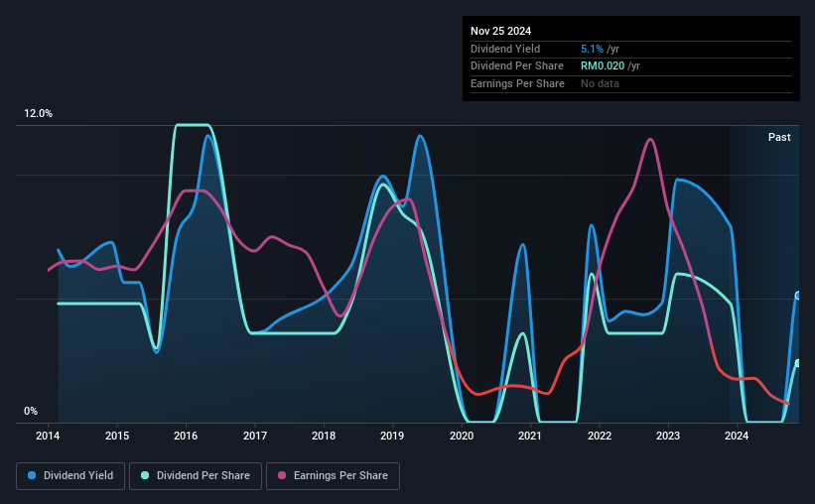Select the teal Dividend Per Share endpoint marker

click(x=798, y=363)
